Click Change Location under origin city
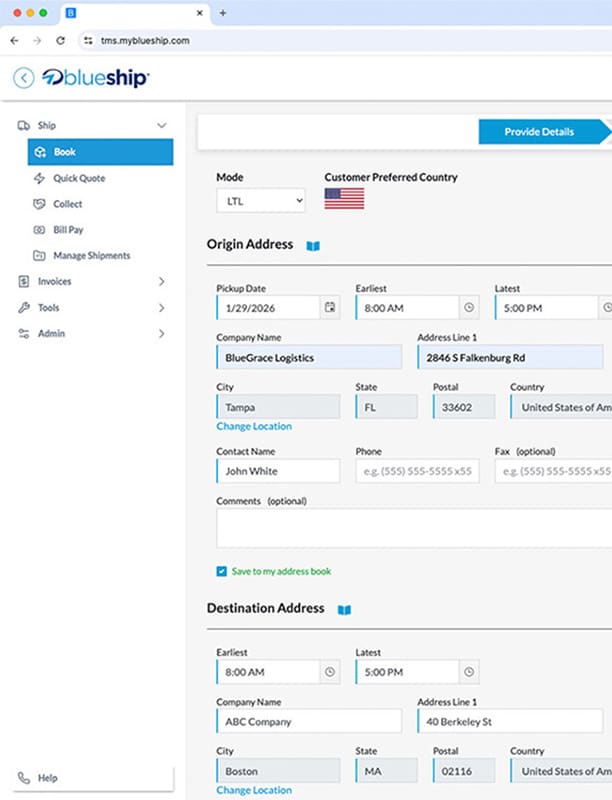The width and height of the screenshot is (612, 800). tap(254, 426)
